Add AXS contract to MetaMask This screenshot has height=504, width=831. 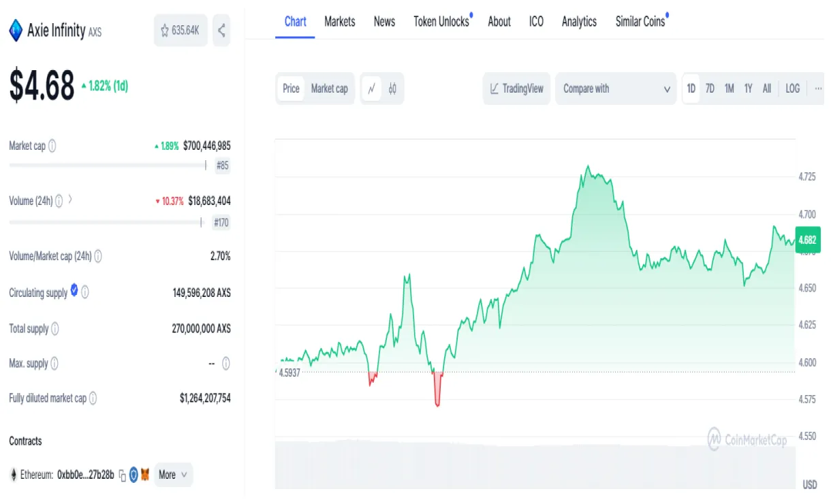[144, 475]
